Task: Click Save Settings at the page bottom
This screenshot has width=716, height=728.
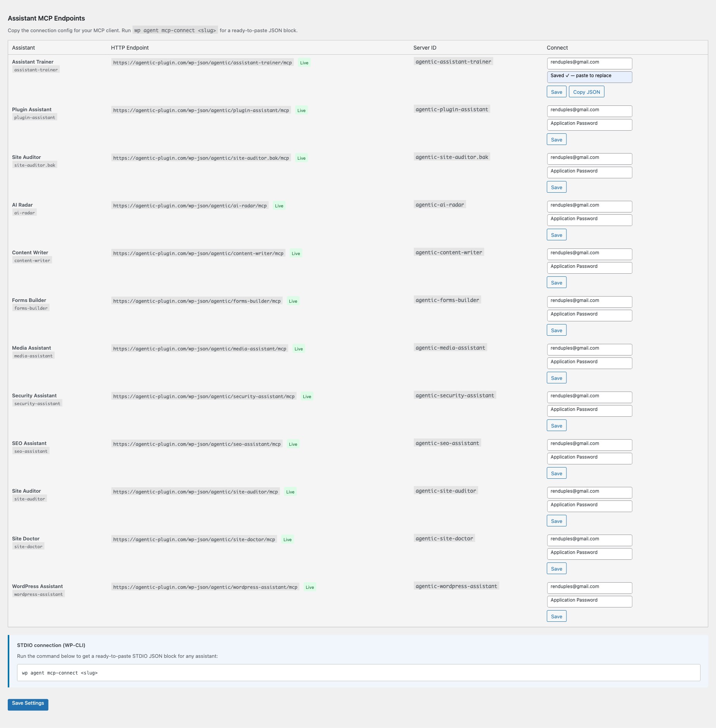Action: click(28, 705)
